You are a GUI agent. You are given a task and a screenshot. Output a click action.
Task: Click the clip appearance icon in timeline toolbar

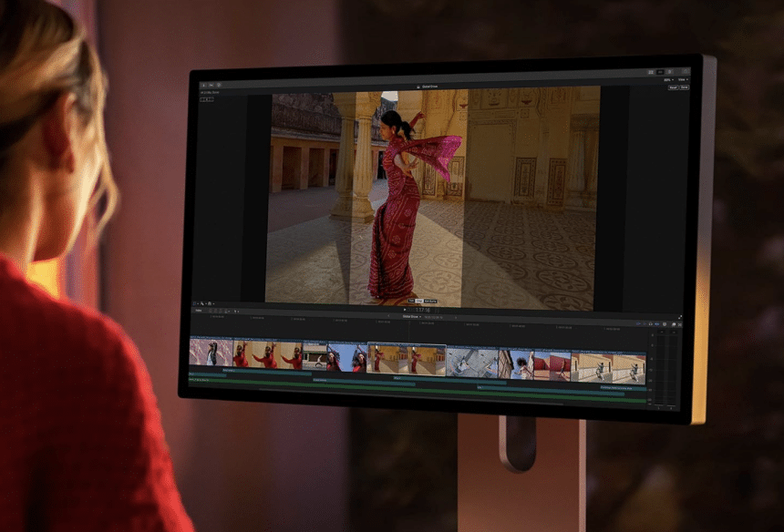pos(665,323)
